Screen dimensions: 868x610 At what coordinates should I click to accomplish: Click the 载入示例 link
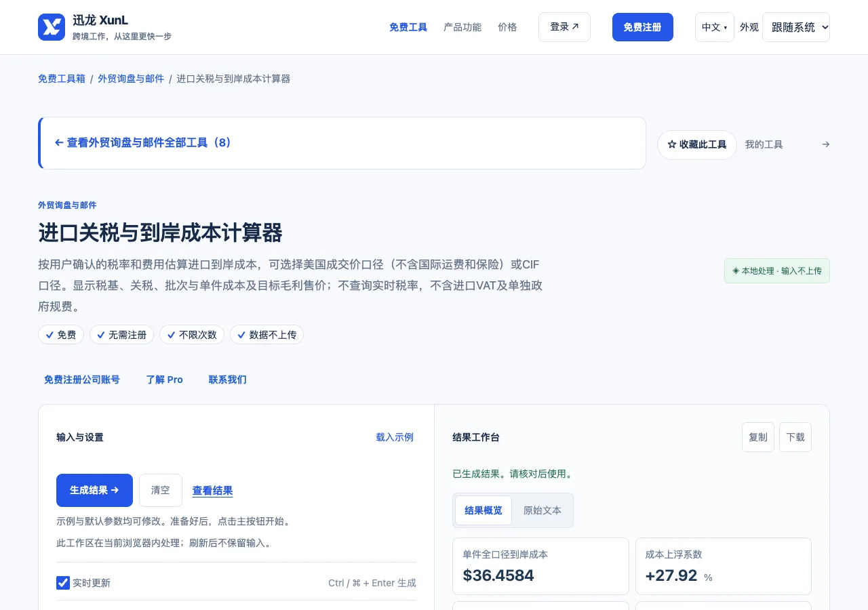point(395,437)
